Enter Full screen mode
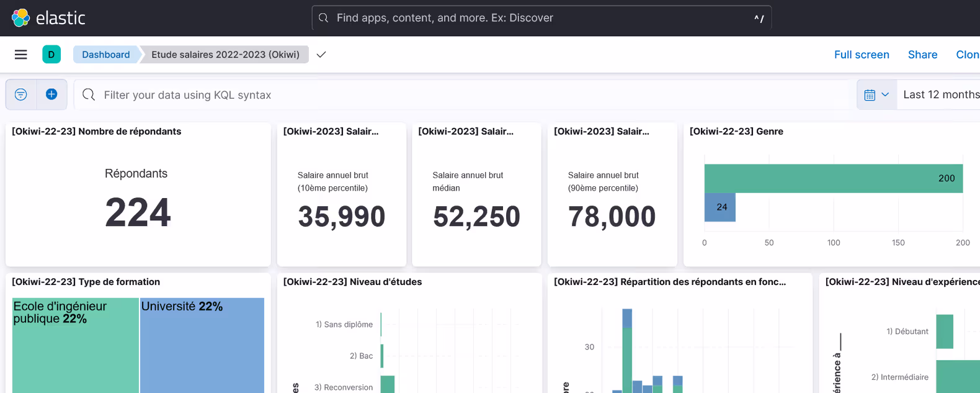980x393 pixels. pyautogui.click(x=861, y=55)
